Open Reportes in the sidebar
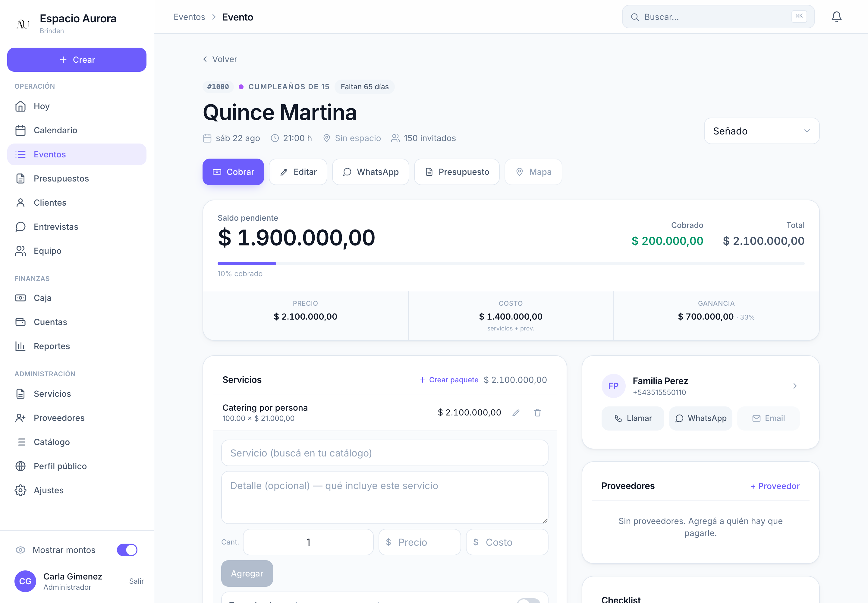 tap(77, 346)
